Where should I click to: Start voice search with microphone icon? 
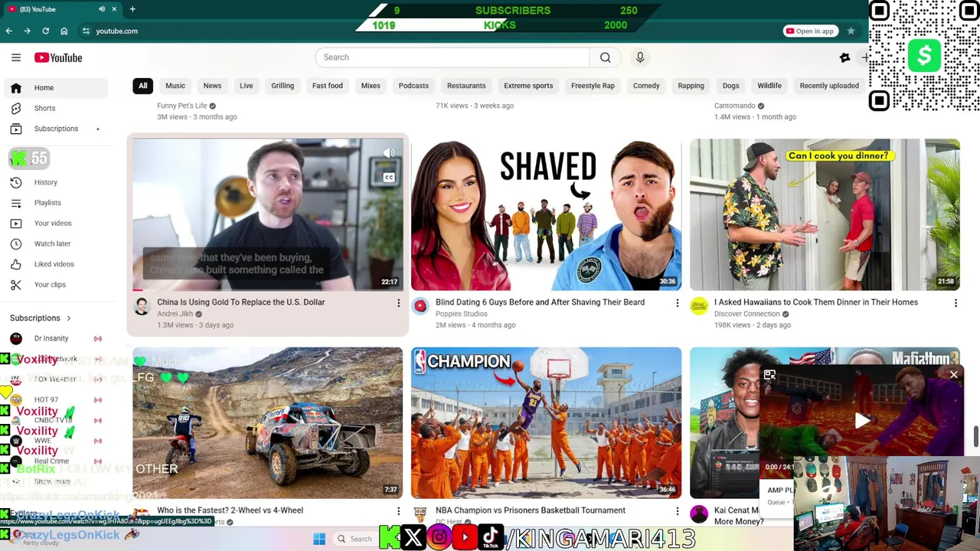click(x=640, y=57)
